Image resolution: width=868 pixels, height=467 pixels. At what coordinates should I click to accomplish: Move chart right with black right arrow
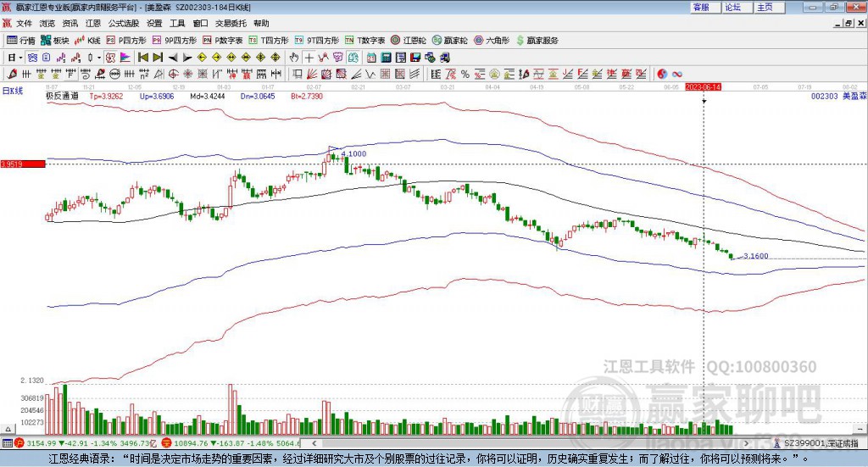coord(187,58)
